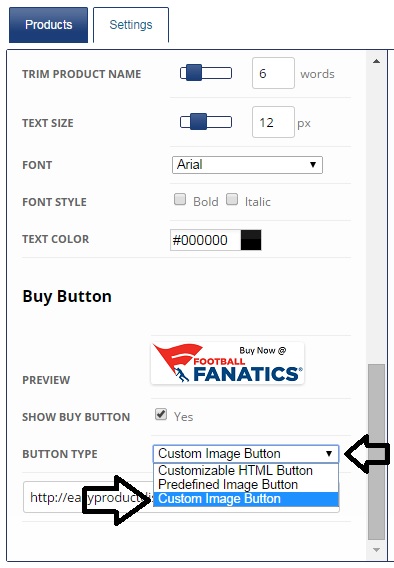Enable the Italic checkbox
This screenshot has height=568, width=394.
[x=232, y=199]
